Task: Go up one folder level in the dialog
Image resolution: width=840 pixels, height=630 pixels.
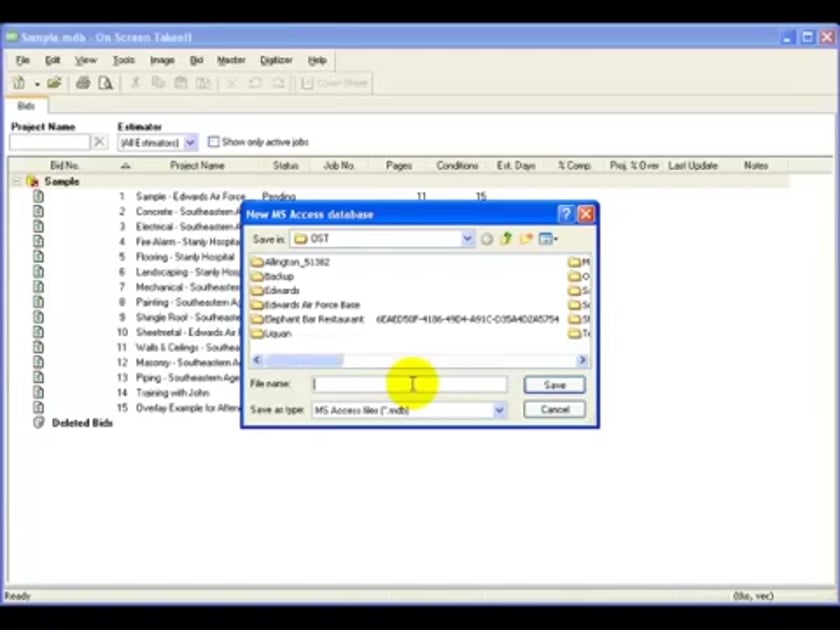Action: (506, 239)
